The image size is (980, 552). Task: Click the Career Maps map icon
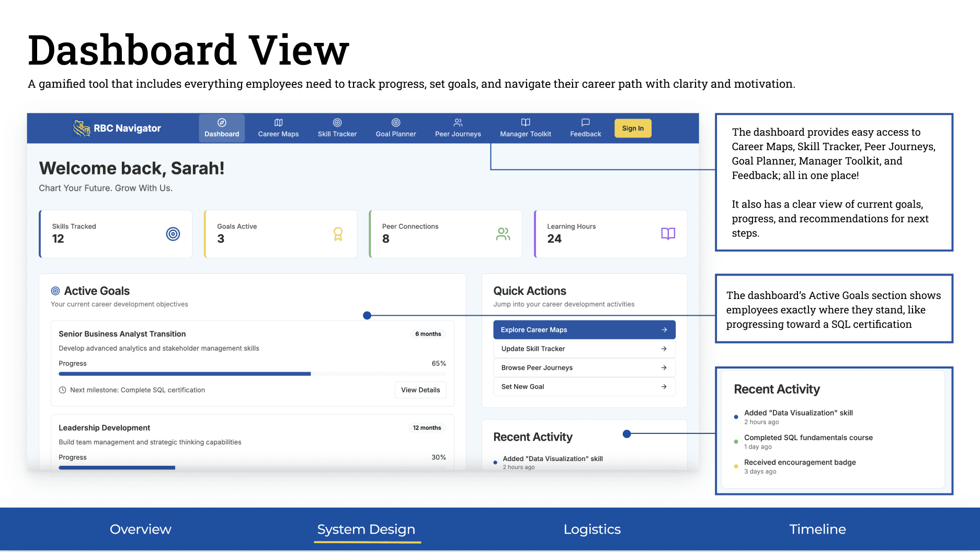click(x=278, y=122)
